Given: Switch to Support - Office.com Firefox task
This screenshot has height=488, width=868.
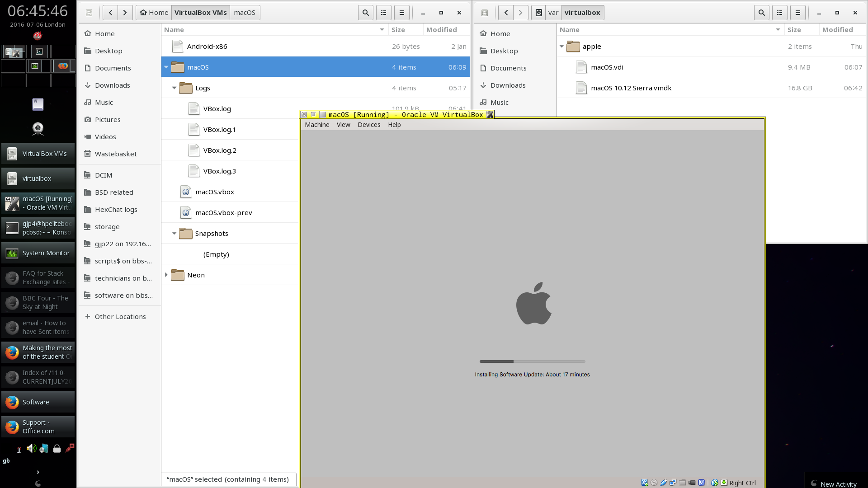Looking at the screenshot, I should (38, 427).
